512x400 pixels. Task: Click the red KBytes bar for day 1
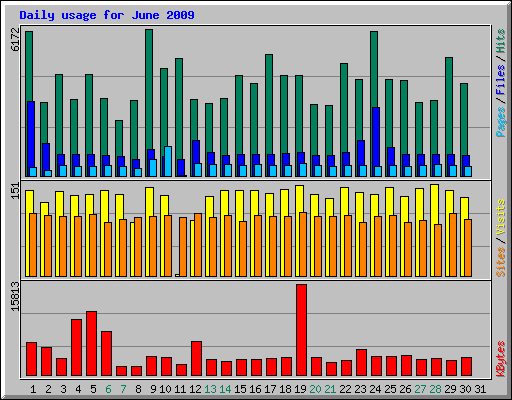point(31,359)
